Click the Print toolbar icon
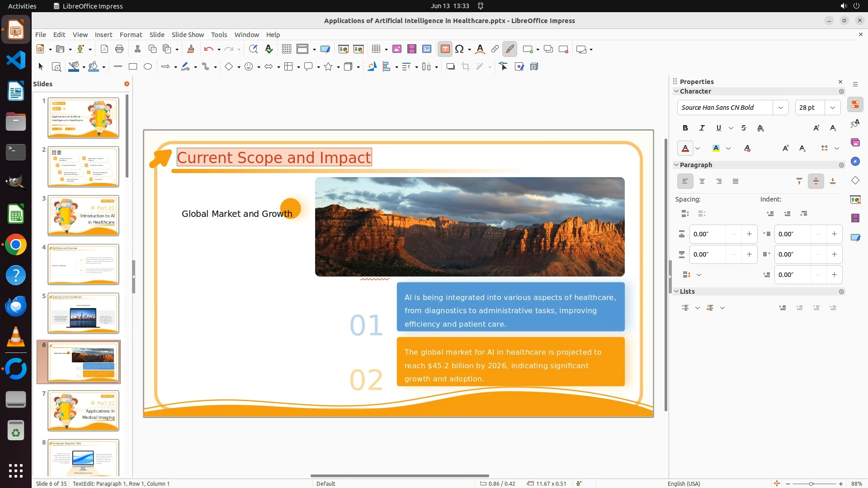The image size is (868, 488). [x=119, y=49]
